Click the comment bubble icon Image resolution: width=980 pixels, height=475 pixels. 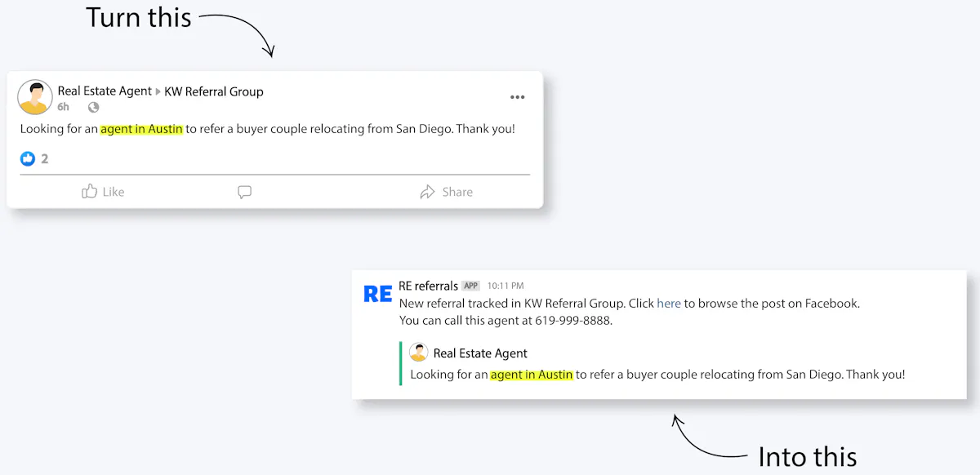[x=244, y=192]
